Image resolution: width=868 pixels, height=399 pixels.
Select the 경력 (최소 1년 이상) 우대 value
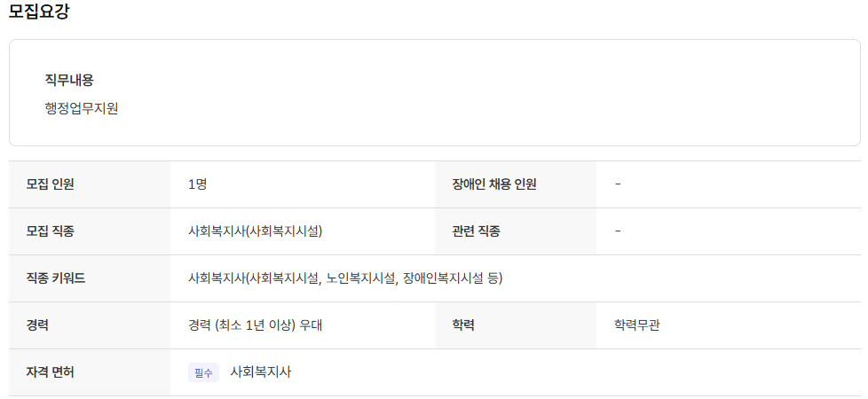click(x=255, y=325)
